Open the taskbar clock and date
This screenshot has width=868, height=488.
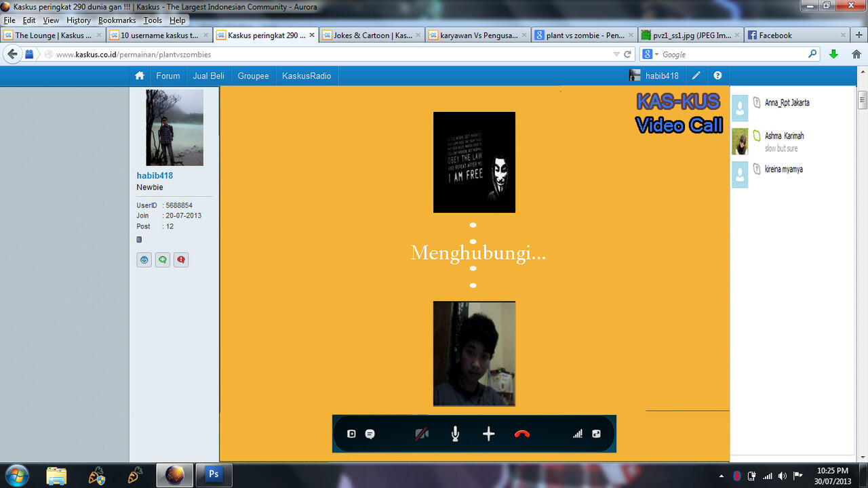click(x=832, y=476)
